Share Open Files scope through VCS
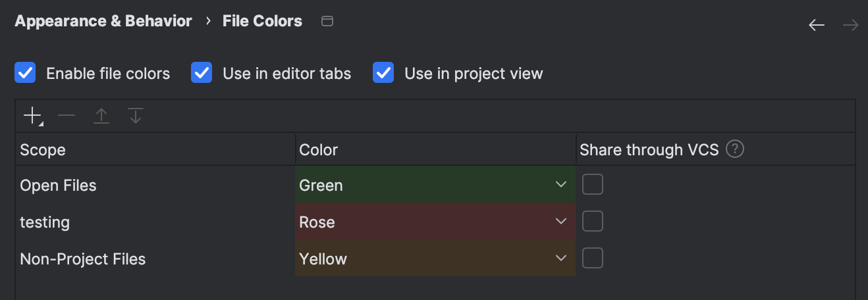 click(593, 185)
